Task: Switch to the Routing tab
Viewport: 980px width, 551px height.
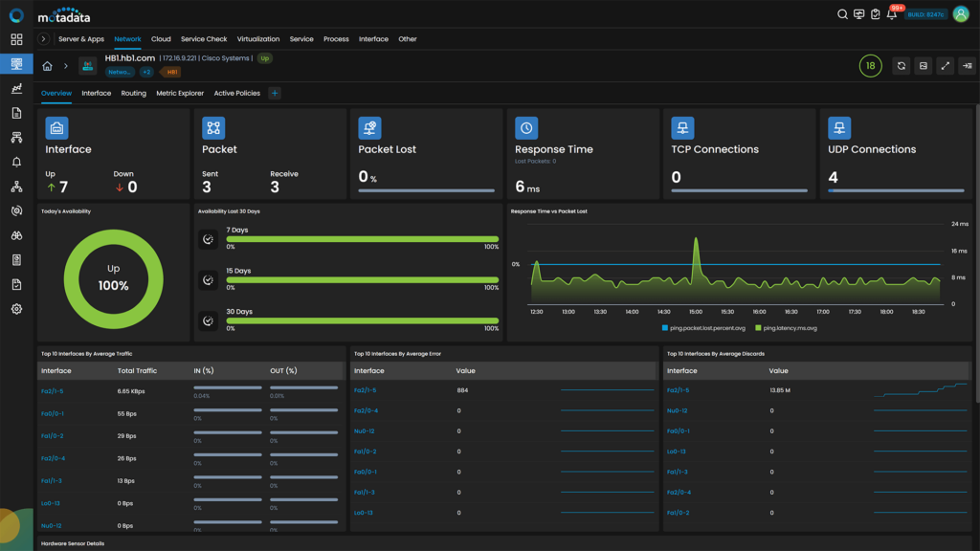Action: point(133,93)
